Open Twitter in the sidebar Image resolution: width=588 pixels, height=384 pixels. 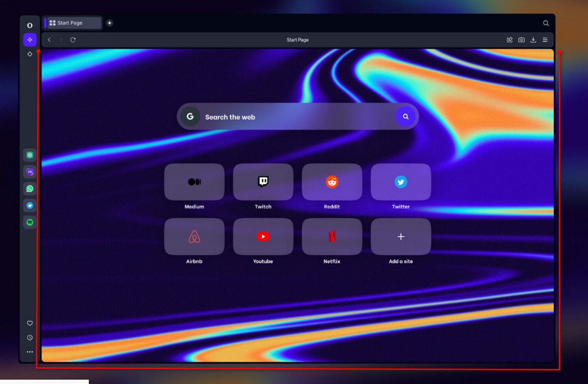[30, 205]
